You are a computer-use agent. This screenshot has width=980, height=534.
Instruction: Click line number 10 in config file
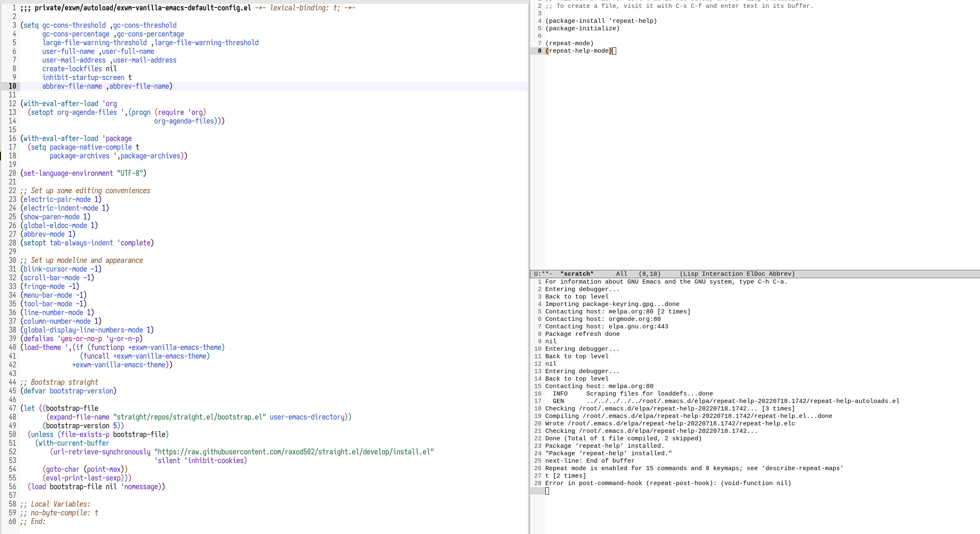point(12,86)
